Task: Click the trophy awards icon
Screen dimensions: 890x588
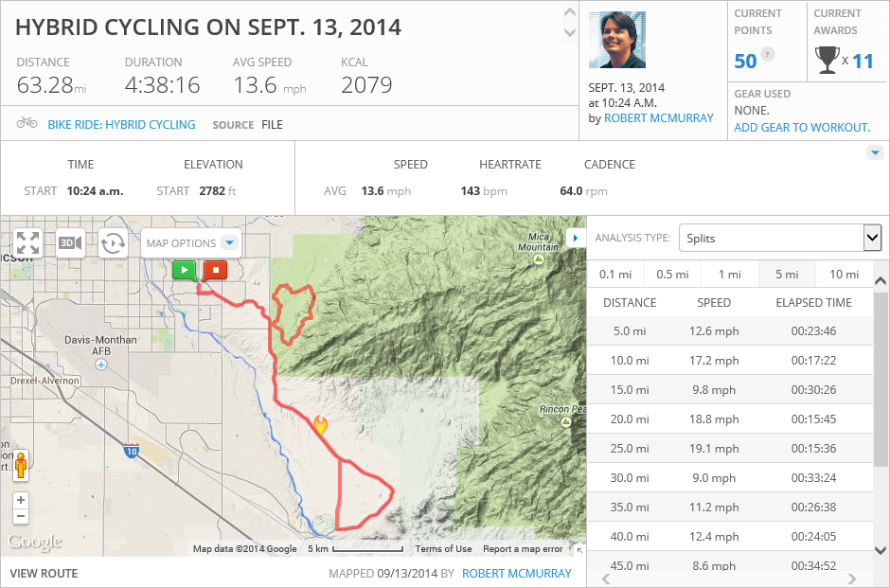Action: tap(826, 62)
